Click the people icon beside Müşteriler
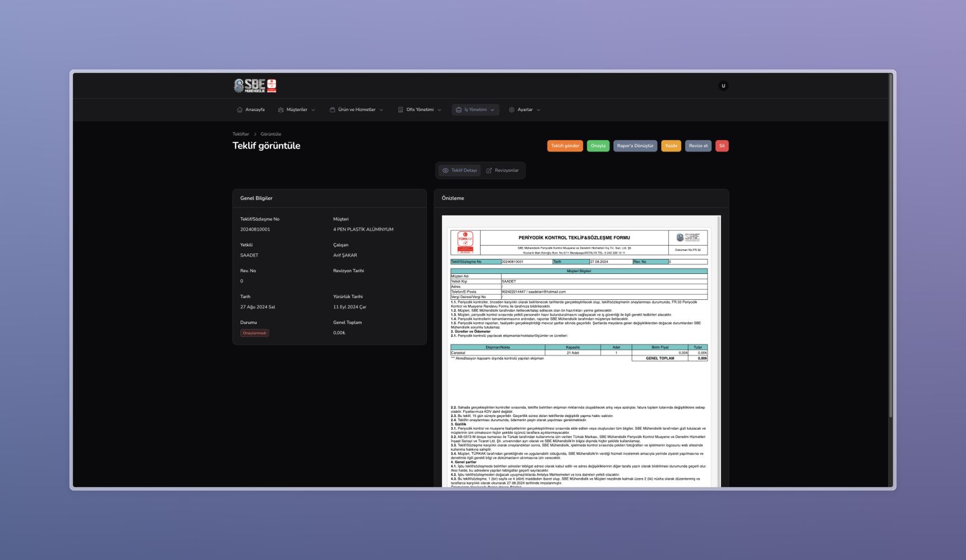The height and width of the screenshot is (560, 966). pos(281,110)
